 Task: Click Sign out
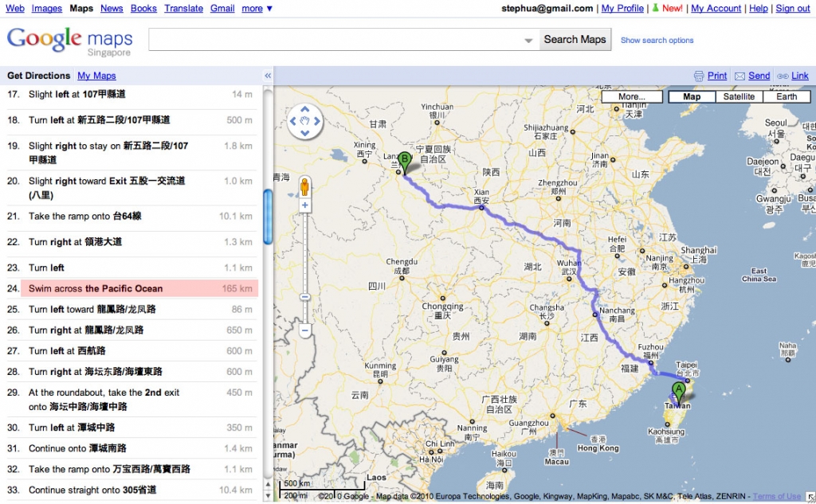tap(793, 8)
